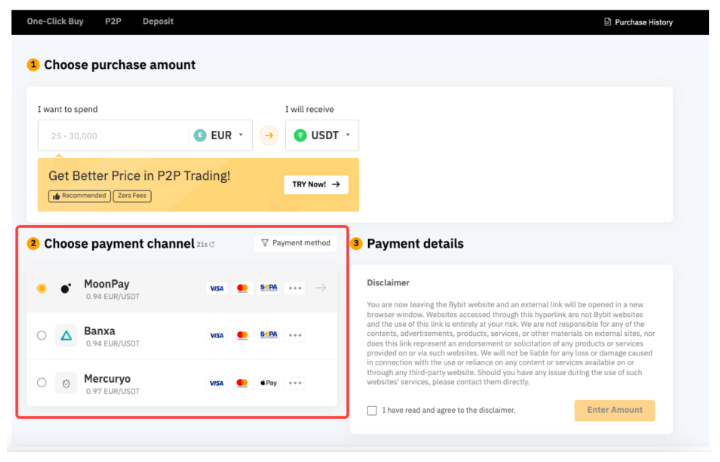Click the Banxa triangle logo icon
Image resolution: width=720 pixels, height=462 pixels.
click(x=66, y=336)
